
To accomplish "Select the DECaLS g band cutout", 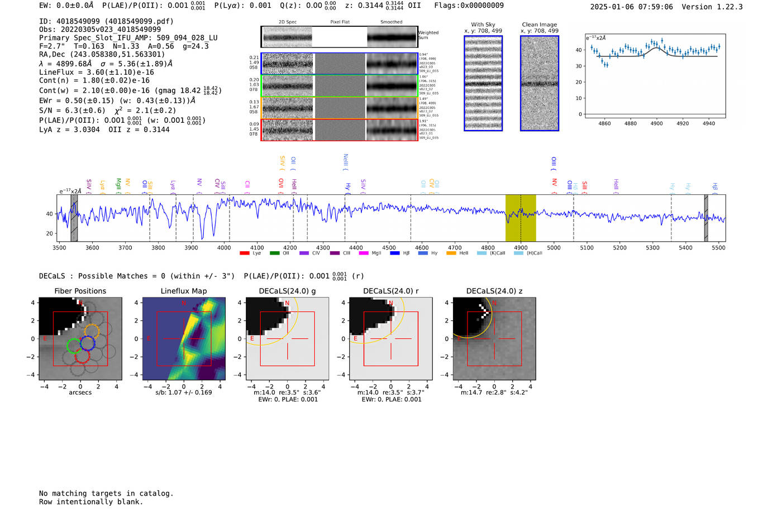I will tap(287, 339).
